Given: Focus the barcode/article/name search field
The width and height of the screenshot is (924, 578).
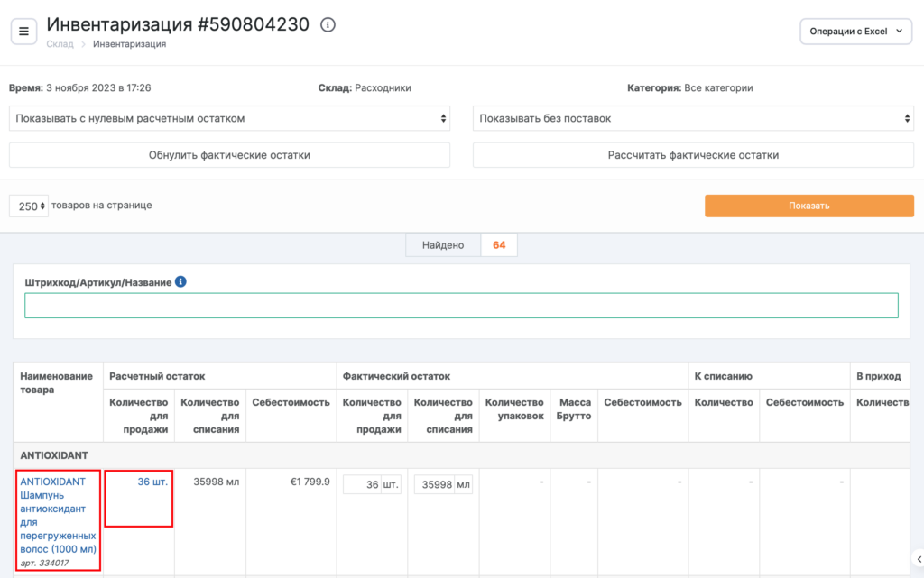Looking at the screenshot, I should (x=461, y=306).
